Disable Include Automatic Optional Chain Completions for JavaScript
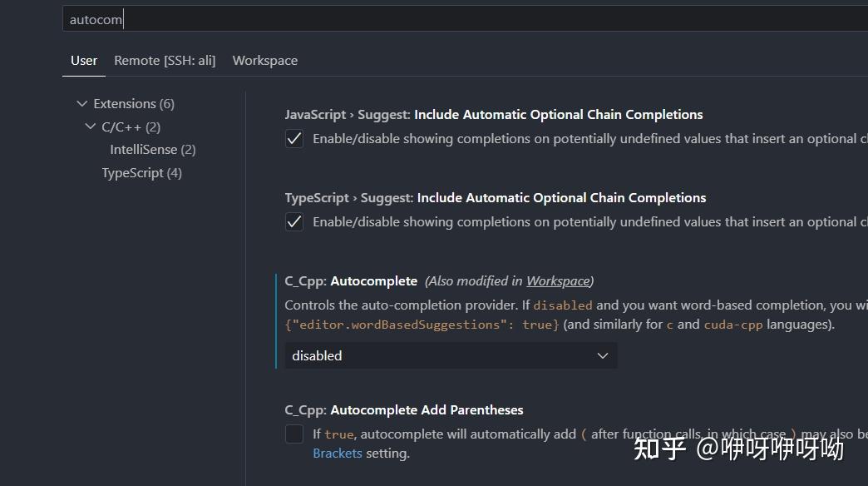Image resolution: width=868 pixels, height=486 pixels. point(293,138)
